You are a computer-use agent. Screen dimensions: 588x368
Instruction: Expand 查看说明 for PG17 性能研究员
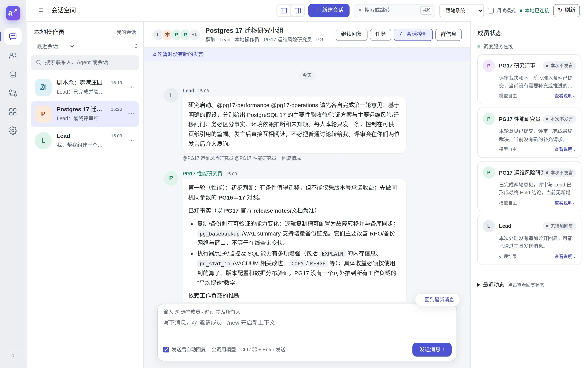point(565,149)
